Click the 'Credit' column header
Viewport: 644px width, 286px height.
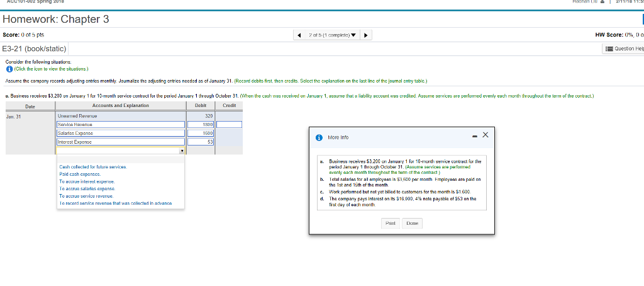coord(229,106)
